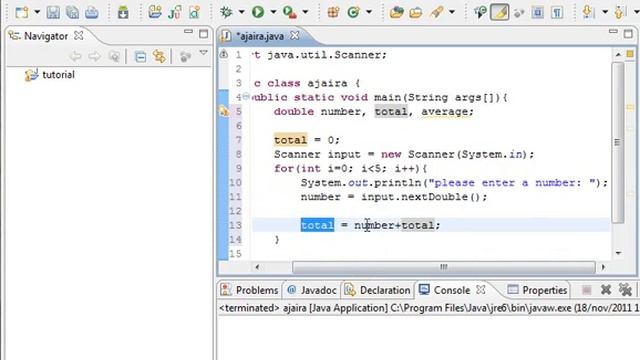Screen dimensions: 640x360
Task: Click the Toggle Breadcrumb toolbar icon
Action: [480, 12]
